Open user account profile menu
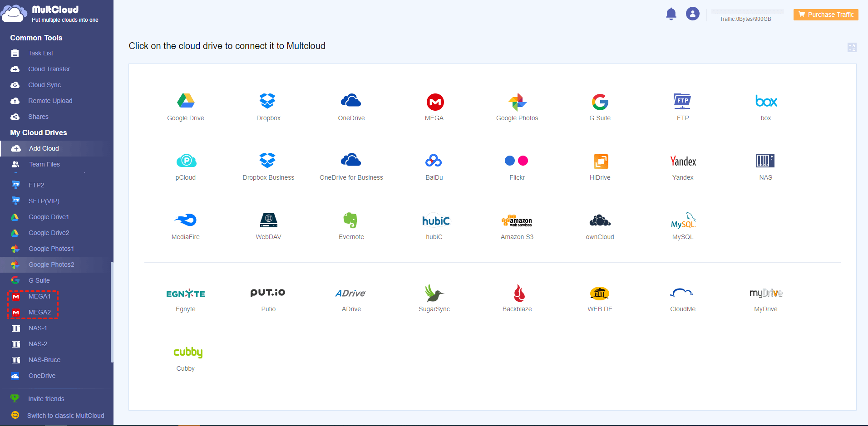The image size is (868, 426). click(x=692, y=14)
